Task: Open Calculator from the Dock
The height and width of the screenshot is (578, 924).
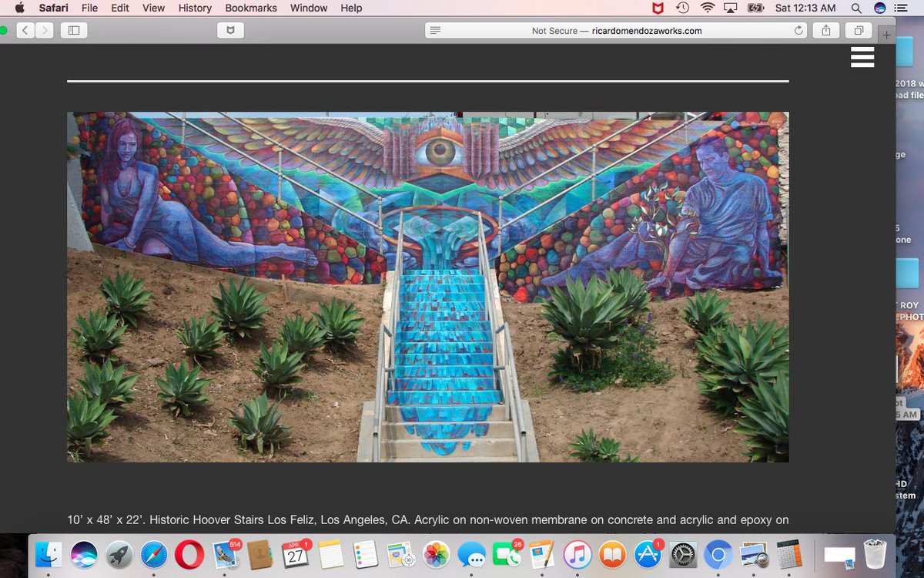Action: click(788, 554)
